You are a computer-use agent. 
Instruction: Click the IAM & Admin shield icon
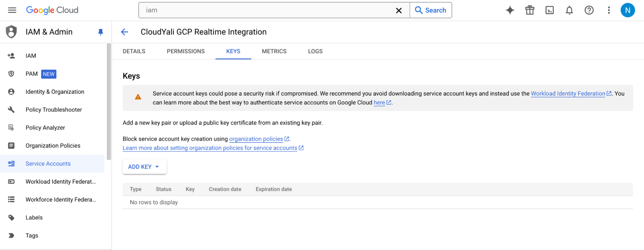[11, 32]
